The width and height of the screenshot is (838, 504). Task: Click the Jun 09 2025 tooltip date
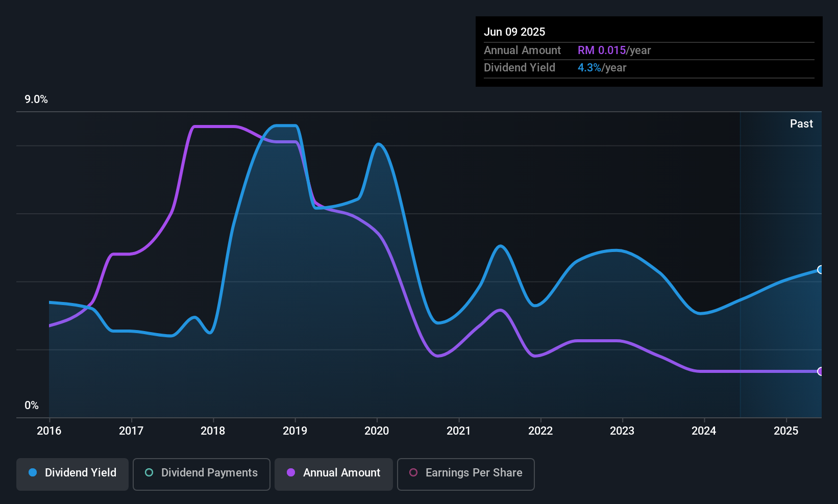(514, 32)
